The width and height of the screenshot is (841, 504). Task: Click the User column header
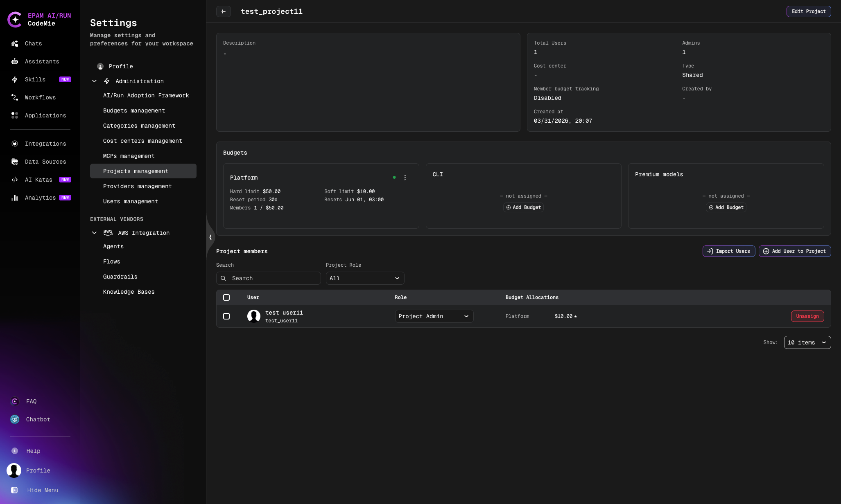(x=253, y=297)
